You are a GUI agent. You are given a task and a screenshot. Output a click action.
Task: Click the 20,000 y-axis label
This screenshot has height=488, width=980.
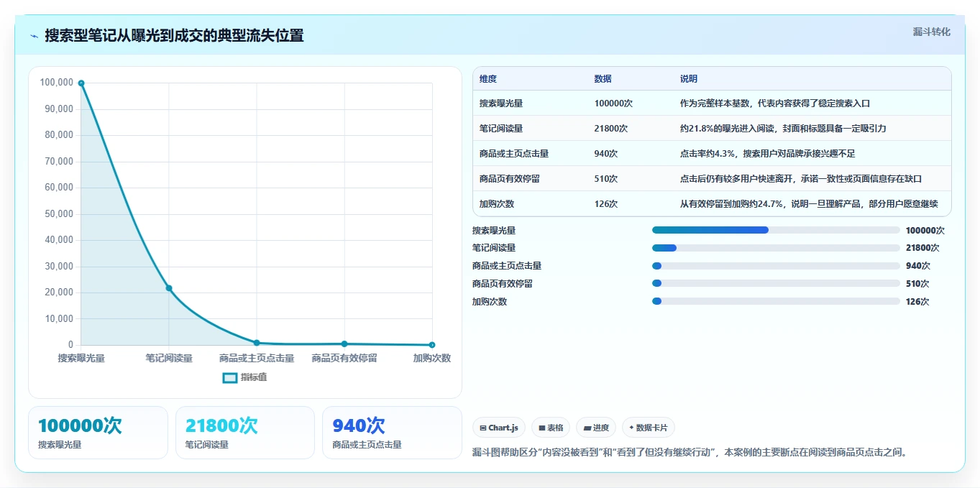(58, 293)
